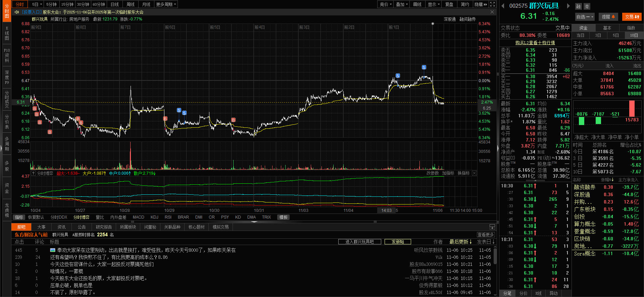Sort posts by 发表日 column
This screenshot has height=297, width=644.
(x=486, y=242)
